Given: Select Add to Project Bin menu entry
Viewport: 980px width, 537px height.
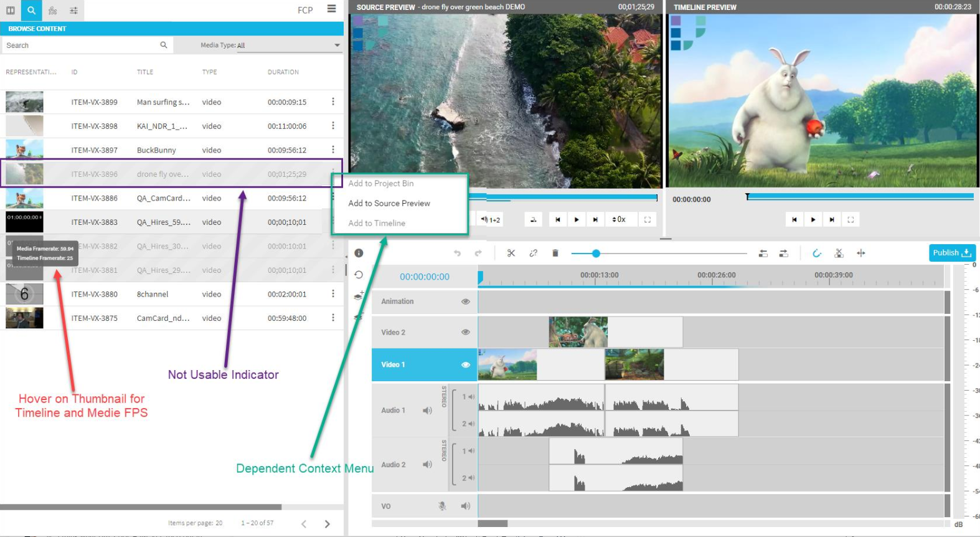Looking at the screenshot, I should coord(381,183).
